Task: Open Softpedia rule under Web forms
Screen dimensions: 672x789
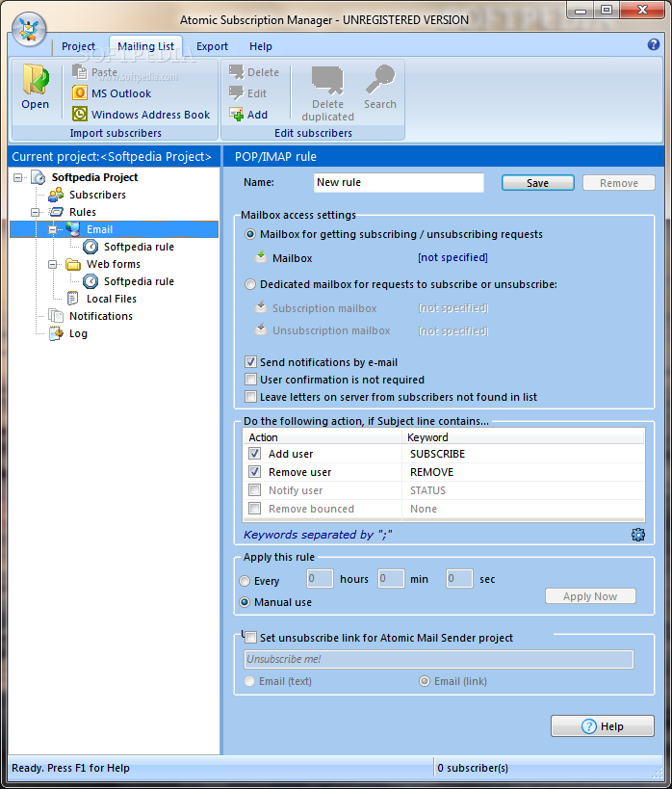Action: 139,281
